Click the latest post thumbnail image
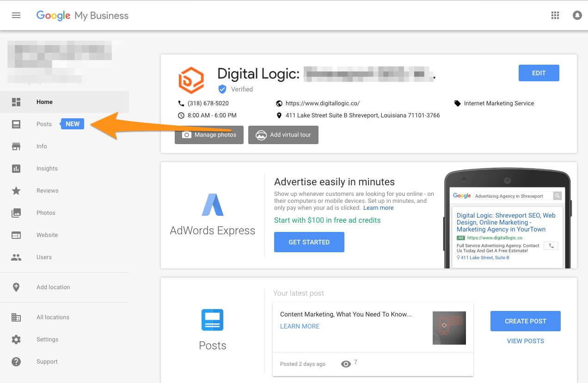This screenshot has height=383, width=588. pyautogui.click(x=449, y=328)
